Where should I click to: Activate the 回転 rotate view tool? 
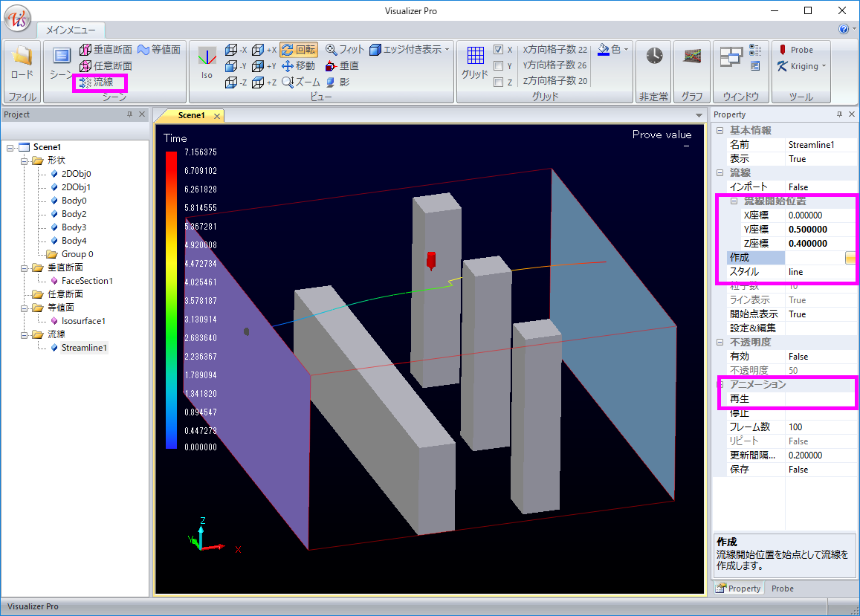pyautogui.click(x=299, y=50)
